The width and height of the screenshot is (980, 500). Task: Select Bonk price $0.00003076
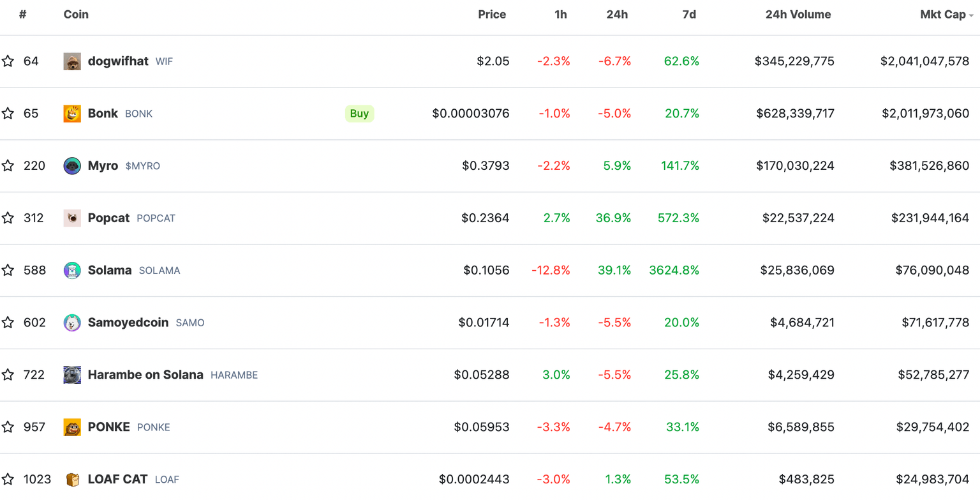coord(471,114)
